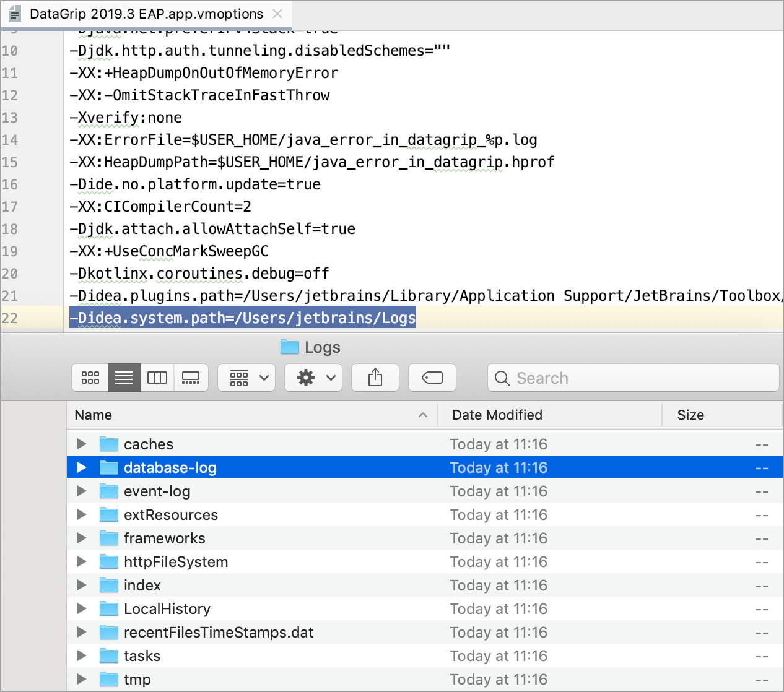Open the Share icon

pyautogui.click(x=375, y=378)
